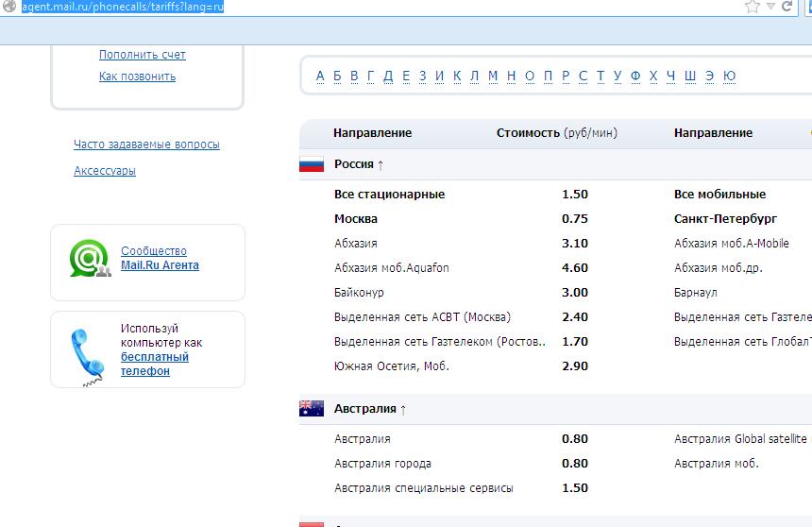Jump to letter Г in alphabet index
Image resolution: width=812 pixels, height=527 pixels.
(371, 76)
